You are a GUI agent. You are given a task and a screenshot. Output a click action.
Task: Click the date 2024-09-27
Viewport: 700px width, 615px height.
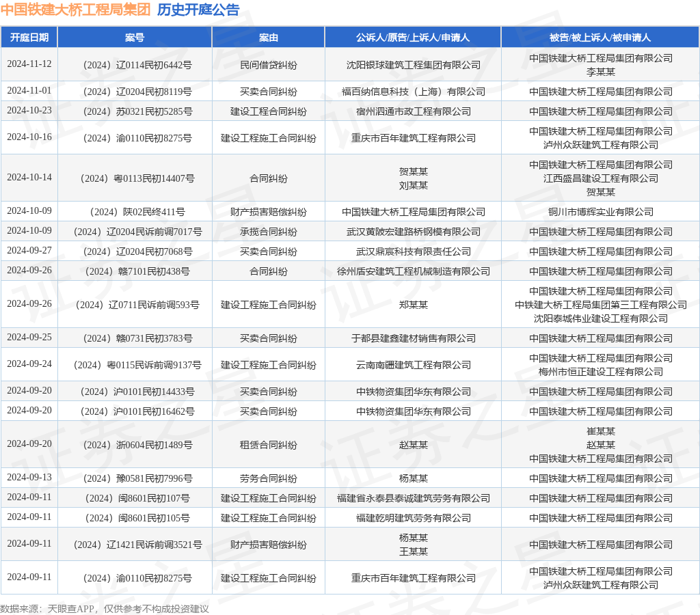click(x=29, y=250)
